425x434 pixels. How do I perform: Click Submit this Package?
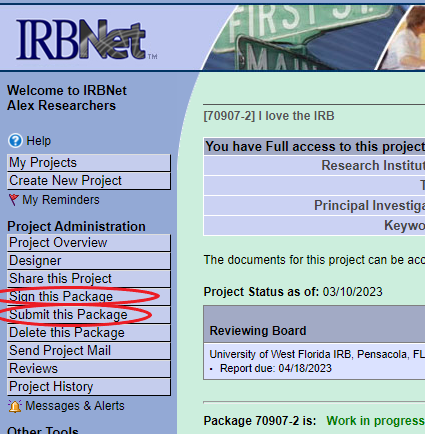89,315
